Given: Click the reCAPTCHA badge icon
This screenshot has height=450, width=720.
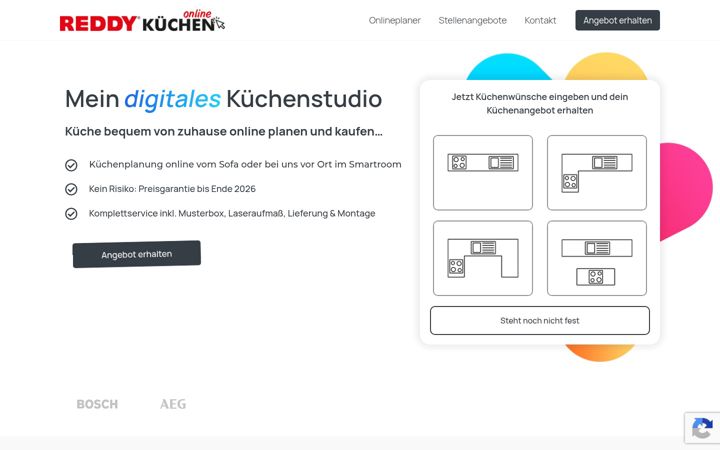Looking at the screenshot, I should coord(702,429).
